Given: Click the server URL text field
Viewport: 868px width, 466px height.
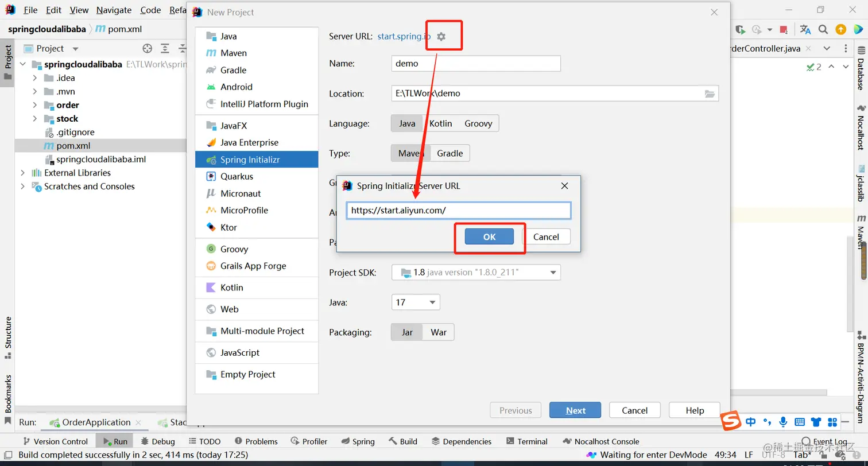Looking at the screenshot, I should (459, 210).
